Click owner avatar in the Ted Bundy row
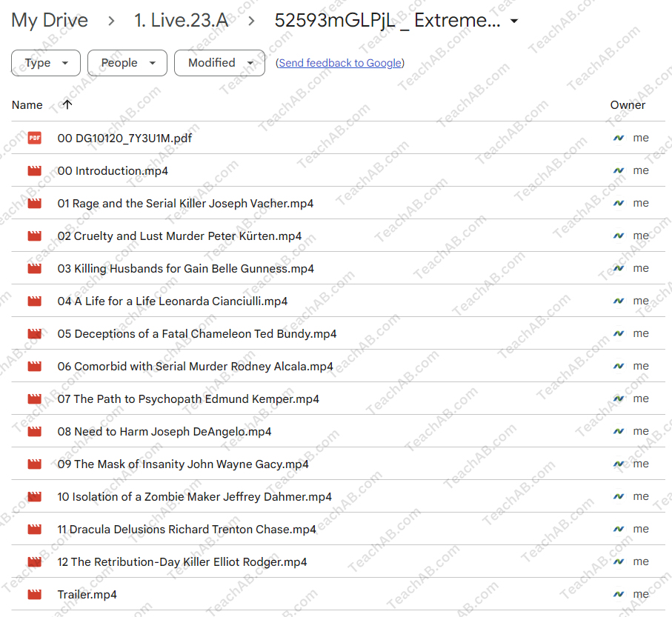This screenshot has height=617, width=672. click(x=619, y=333)
